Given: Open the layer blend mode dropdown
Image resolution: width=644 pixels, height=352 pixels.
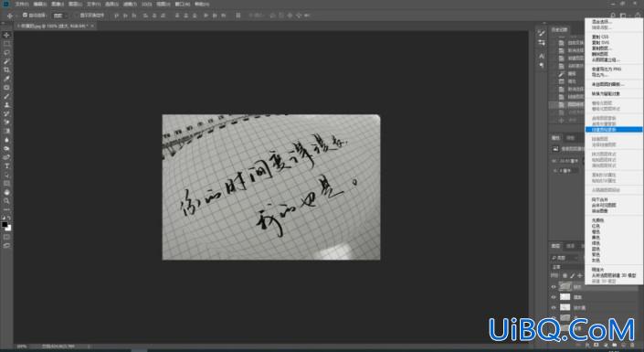Looking at the screenshot, I should tap(566, 267).
